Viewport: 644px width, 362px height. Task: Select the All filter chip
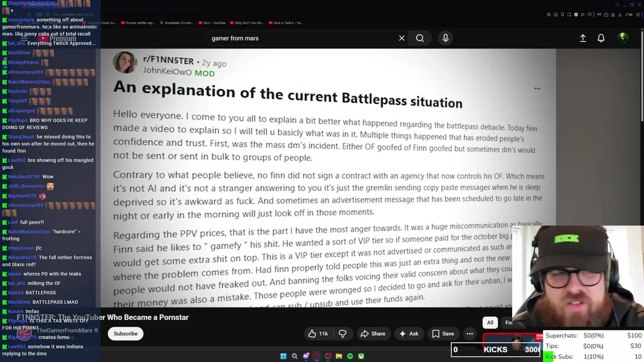click(x=490, y=322)
